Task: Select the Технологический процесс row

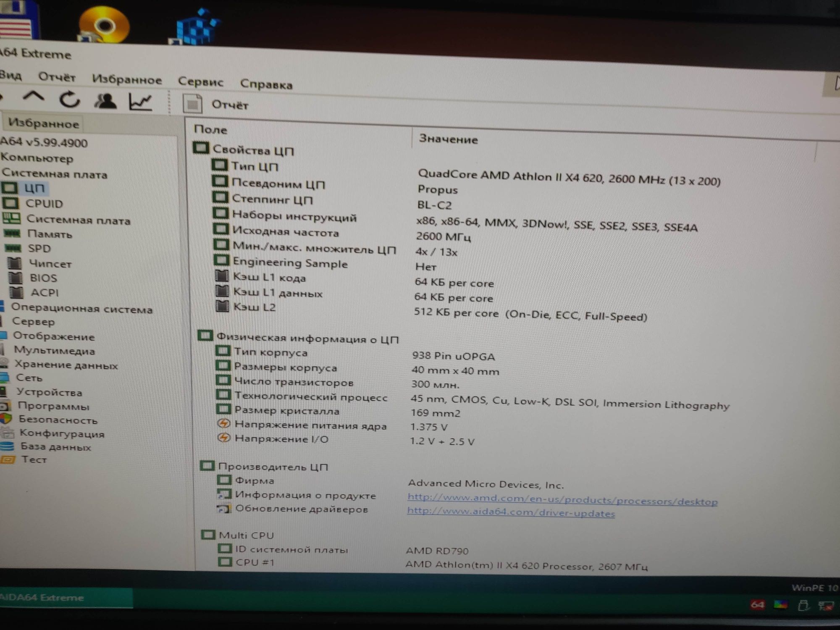Action: click(472, 400)
